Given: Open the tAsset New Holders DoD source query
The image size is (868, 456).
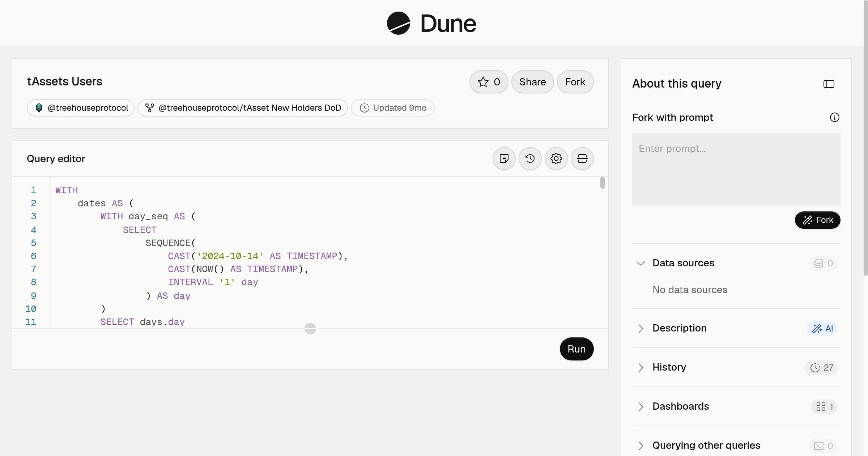Looking at the screenshot, I should pyautogui.click(x=243, y=108).
